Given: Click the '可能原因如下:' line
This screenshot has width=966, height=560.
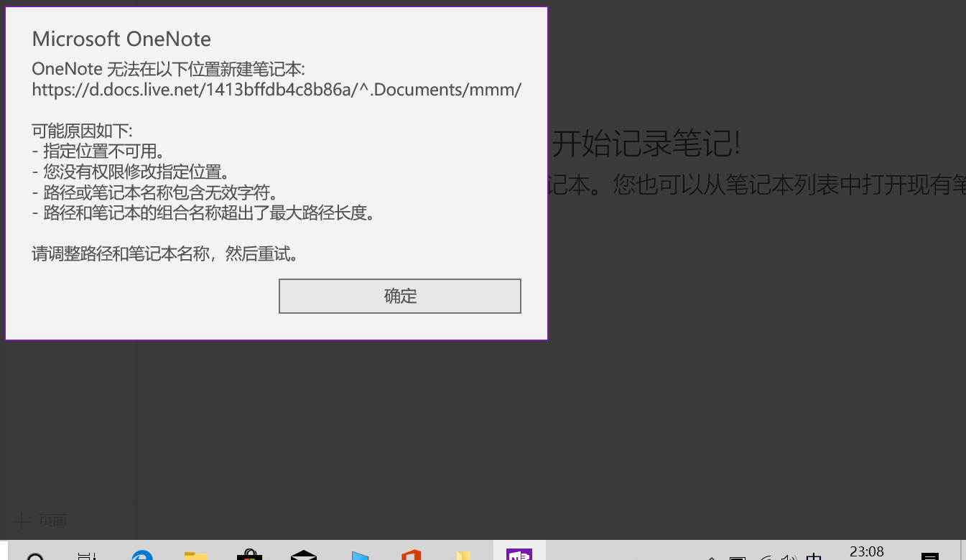Looking at the screenshot, I should tap(83, 131).
